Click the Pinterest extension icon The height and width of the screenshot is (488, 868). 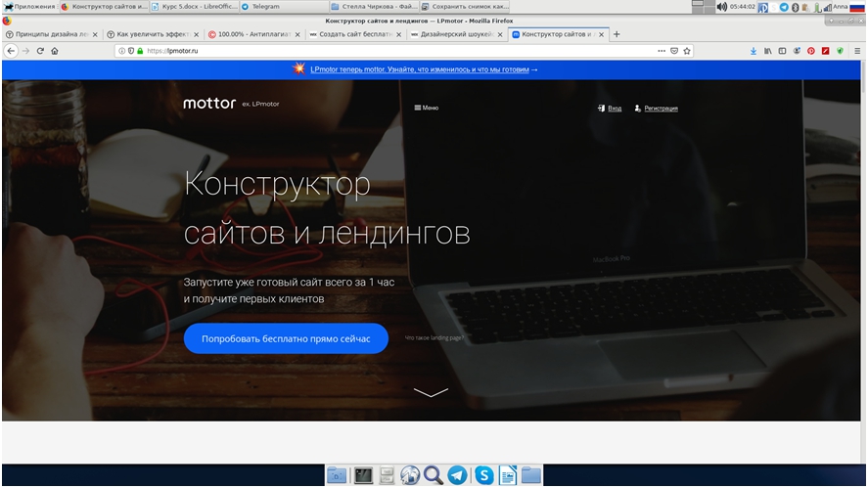(810, 50)
